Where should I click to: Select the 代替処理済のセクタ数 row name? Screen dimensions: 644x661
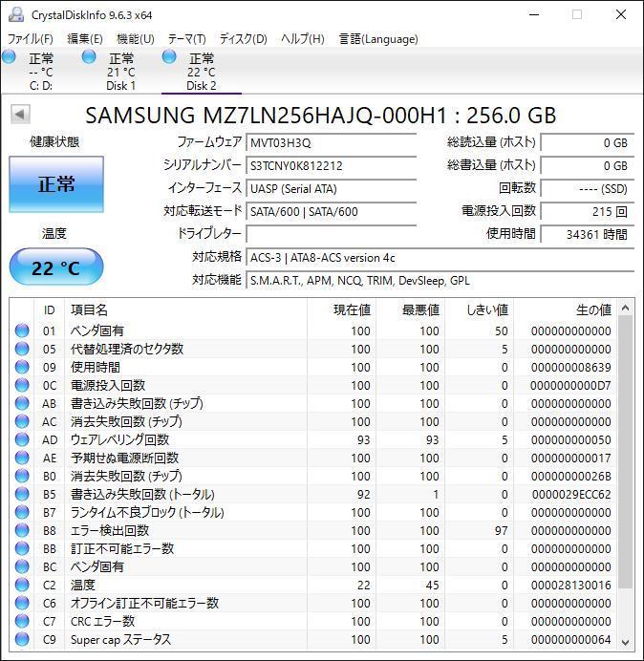pyautogui.click(x=127, y=349)
